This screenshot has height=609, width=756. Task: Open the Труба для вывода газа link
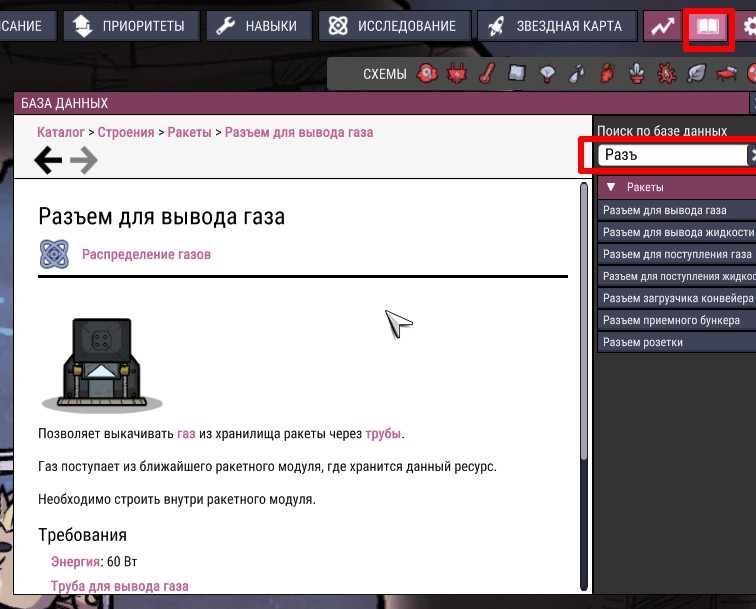(120, 586)
